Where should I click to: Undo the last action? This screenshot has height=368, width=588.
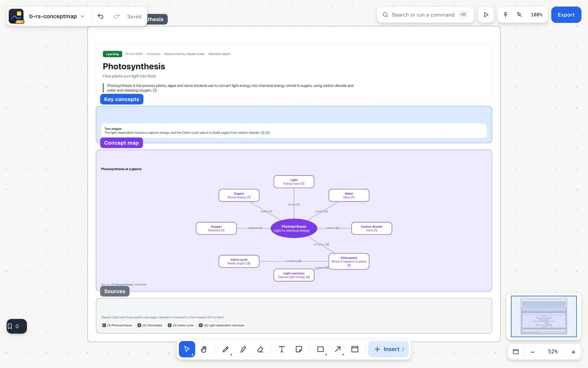pos(100,16)
